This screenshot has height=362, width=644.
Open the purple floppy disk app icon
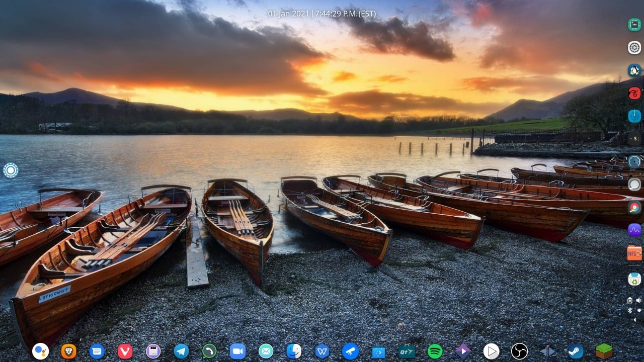pyautogui.click(x=153, y=351)
